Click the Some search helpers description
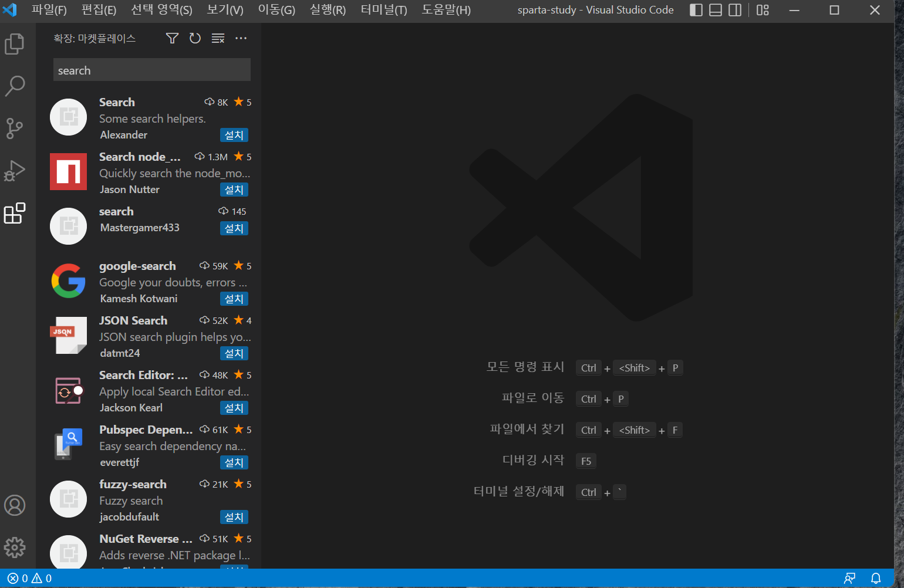Viewport: 904px width, 588px height. tap(153, 119)
